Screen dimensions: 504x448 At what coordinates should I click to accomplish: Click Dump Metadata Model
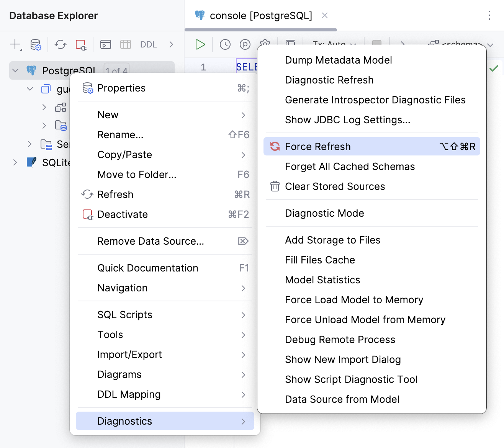coord(338,60)
